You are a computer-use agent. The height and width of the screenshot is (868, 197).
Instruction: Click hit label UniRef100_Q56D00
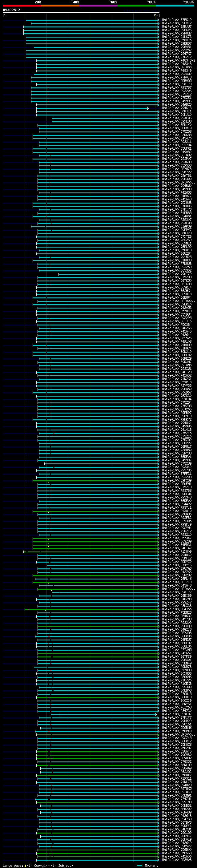click(x=176, y=850)
